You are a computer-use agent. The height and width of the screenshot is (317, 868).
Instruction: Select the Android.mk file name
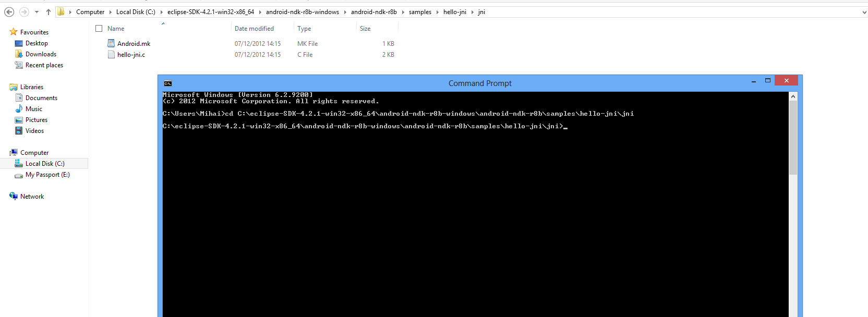[x=134, y=44]
